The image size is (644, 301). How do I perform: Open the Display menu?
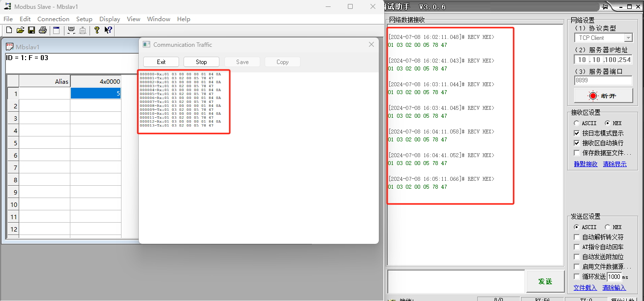click(109, 19)
